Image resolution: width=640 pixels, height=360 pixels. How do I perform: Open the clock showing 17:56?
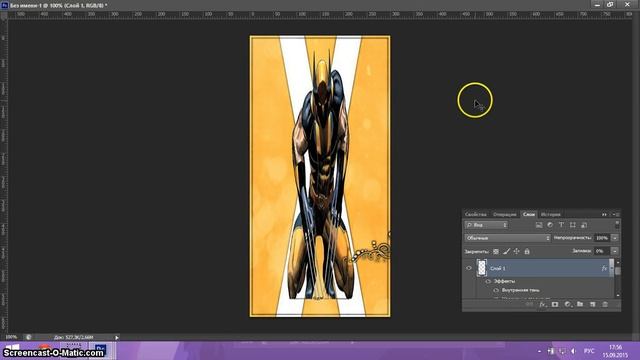pos(616,351)
